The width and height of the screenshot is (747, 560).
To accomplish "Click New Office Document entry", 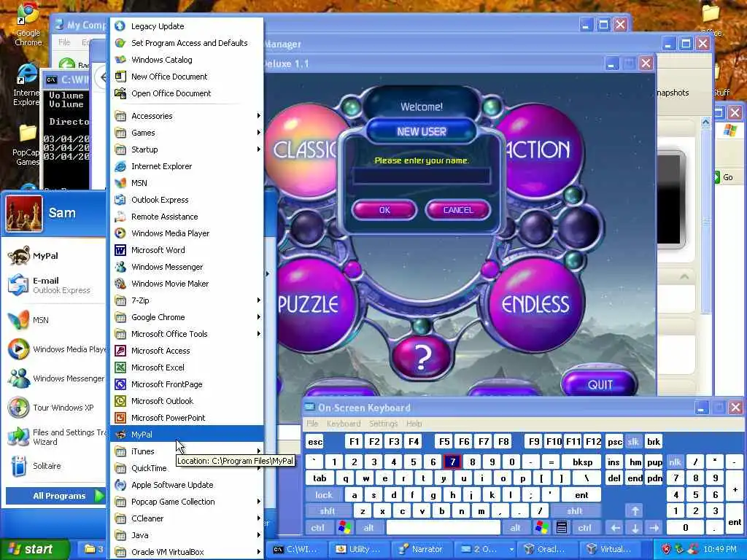I will coord(187,76).
